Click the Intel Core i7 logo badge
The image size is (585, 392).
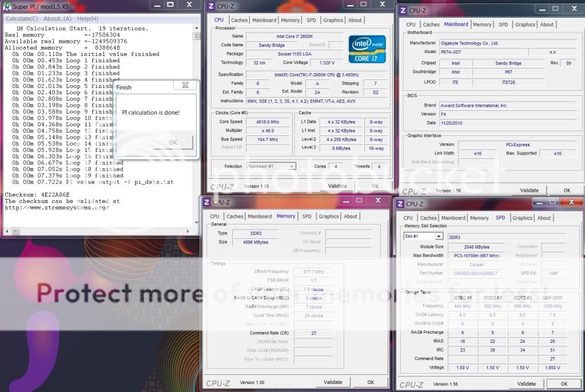pos(367,49)
